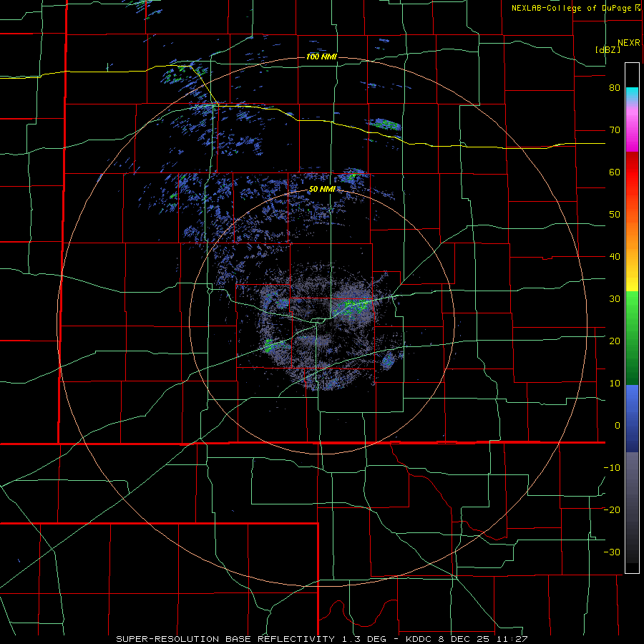The width and height of the screenshot is (644, 644).
Task: Click the 30 value on dBZ scale
Action: [615, 298]
